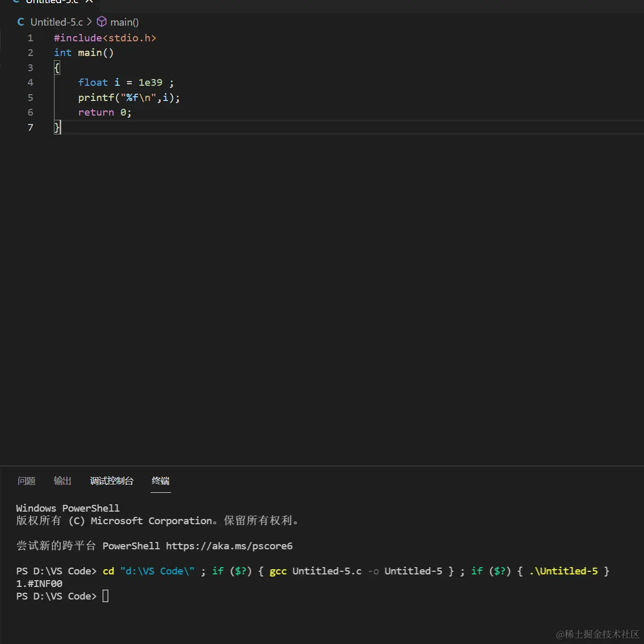Click the cube symbol icon beside main()
The image size is (644, 644).
tap(102, 21)
